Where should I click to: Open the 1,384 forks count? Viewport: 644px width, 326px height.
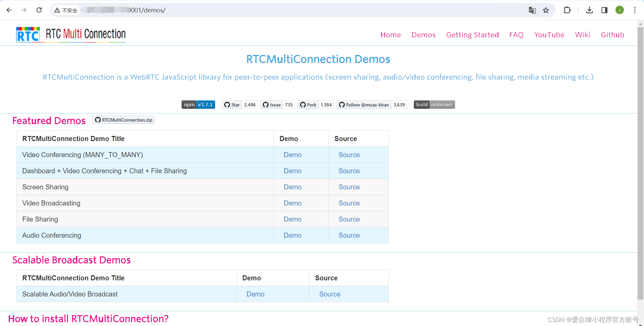(326, 105)
